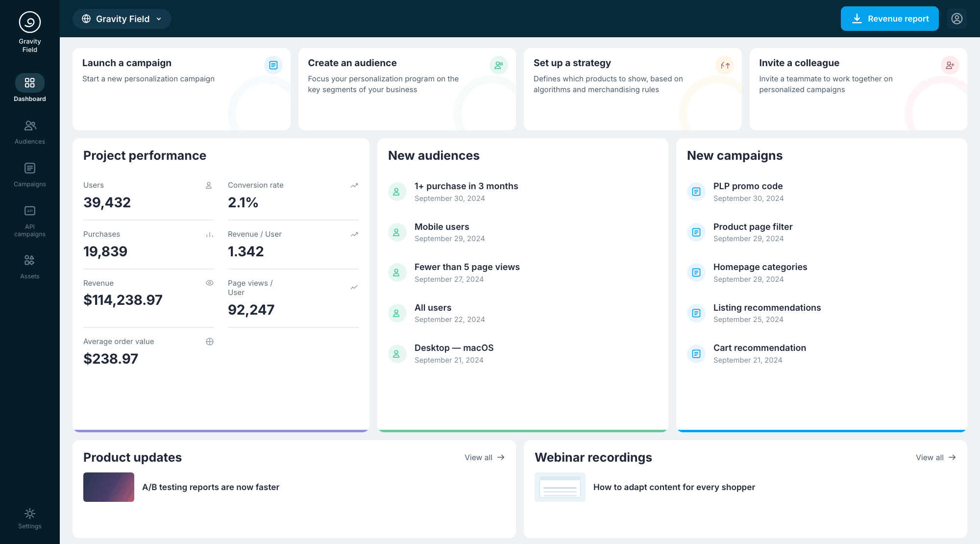This screenshot has height=544, width=980.
Task: Click the Page views / User trend icon
Action: tap(354, 287)
